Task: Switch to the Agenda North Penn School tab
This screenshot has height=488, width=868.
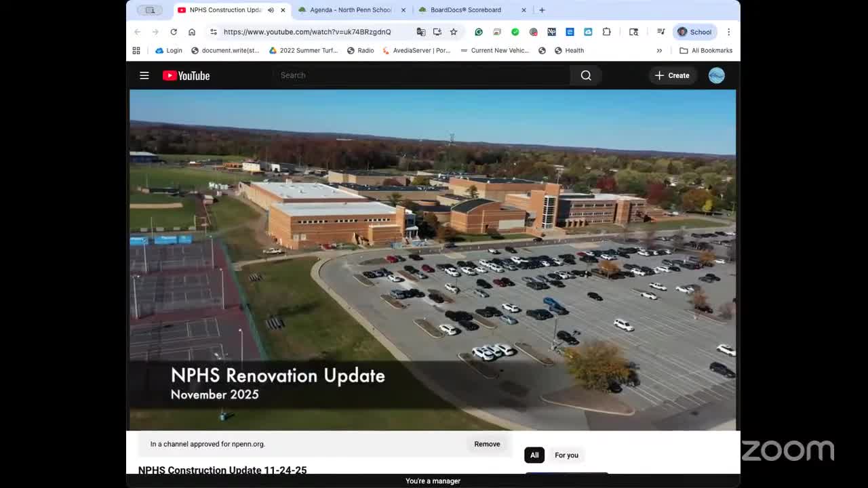Action: (351, 10)
